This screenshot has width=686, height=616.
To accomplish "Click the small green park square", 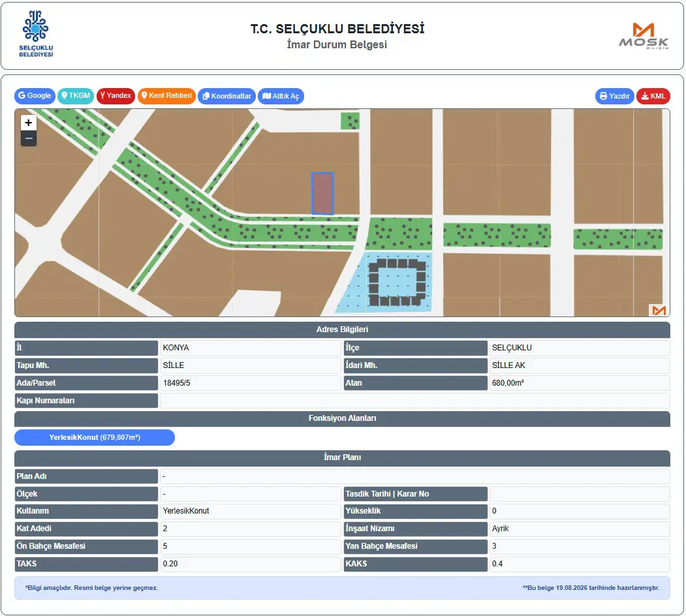I will [x=350, y=121].
